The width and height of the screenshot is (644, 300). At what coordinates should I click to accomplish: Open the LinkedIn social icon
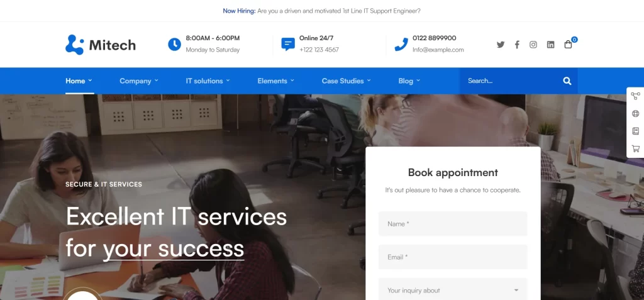550,45
